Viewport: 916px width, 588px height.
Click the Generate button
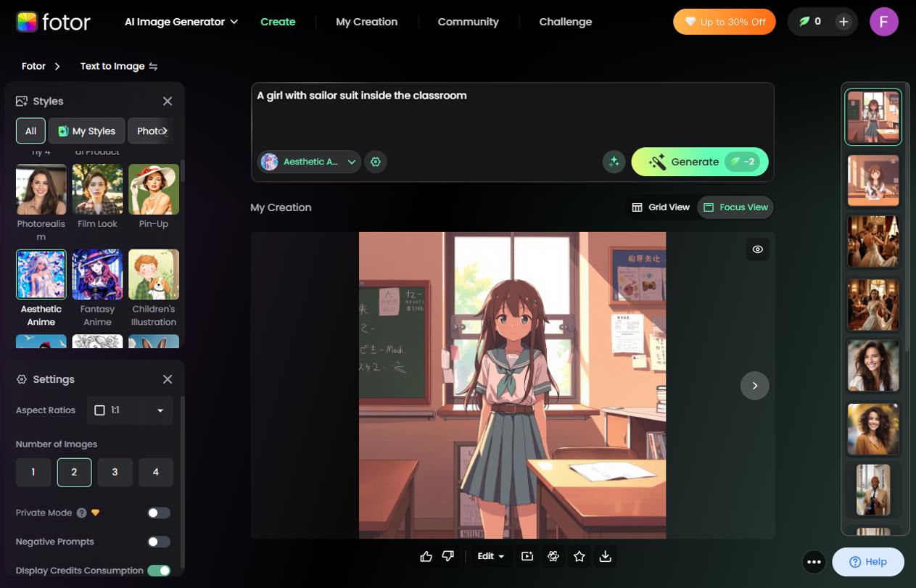coord(700,162)
